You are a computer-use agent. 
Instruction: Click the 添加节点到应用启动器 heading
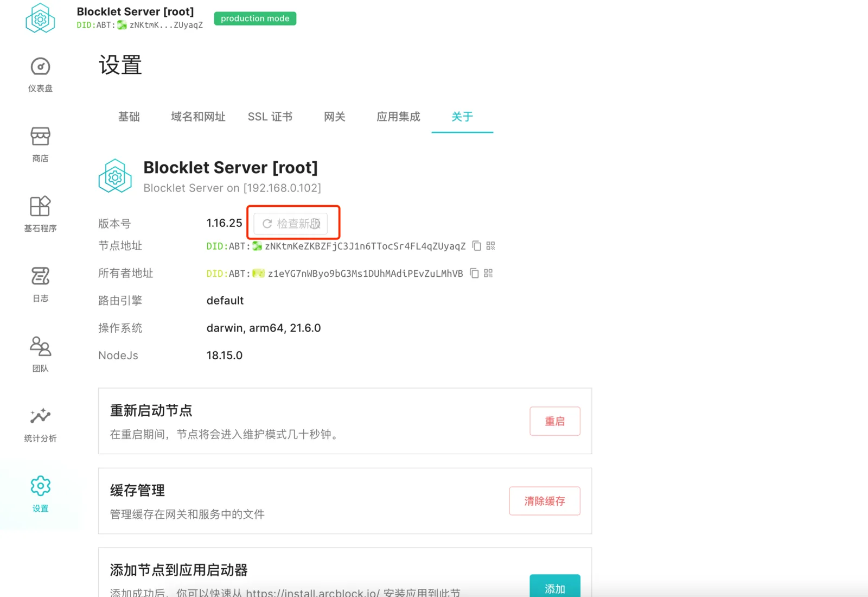pyautogui.click(x=179, y=570)
